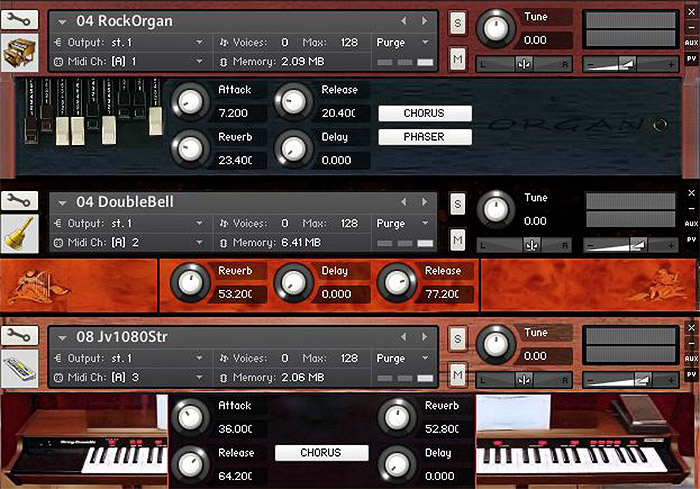The width and height of the screenshot is (700, 489).
Task: Click the CHORUS button on Jv1080Str
Action: (321, 453)
